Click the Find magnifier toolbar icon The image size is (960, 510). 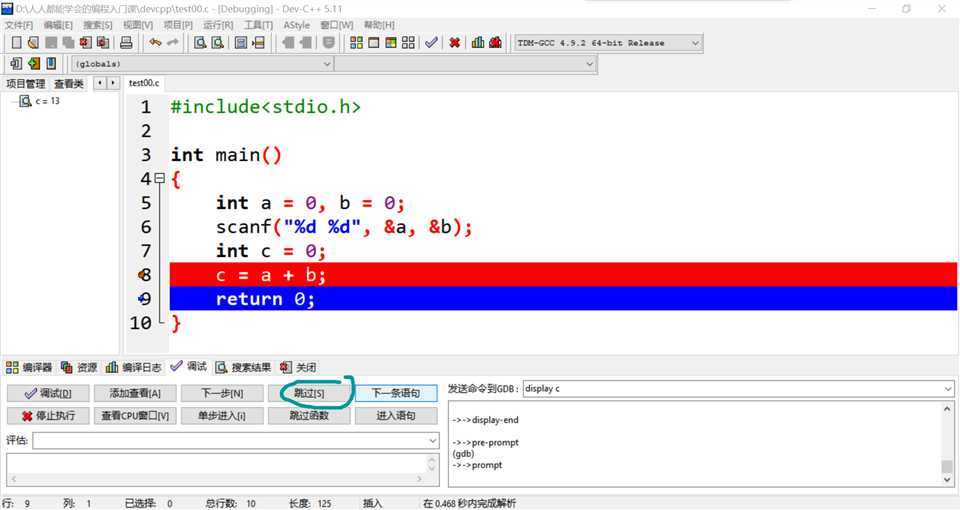tap(200, 42)
